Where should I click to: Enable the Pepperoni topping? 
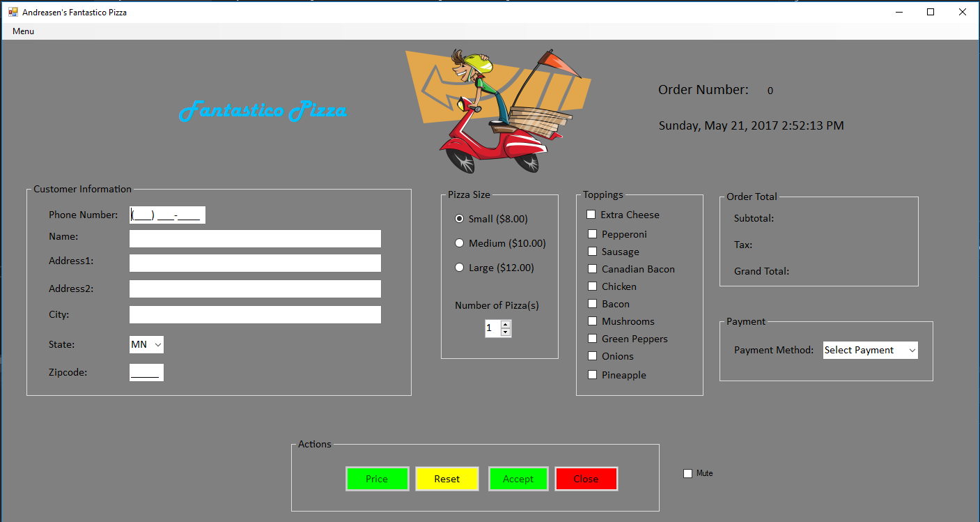pos(591,233)
